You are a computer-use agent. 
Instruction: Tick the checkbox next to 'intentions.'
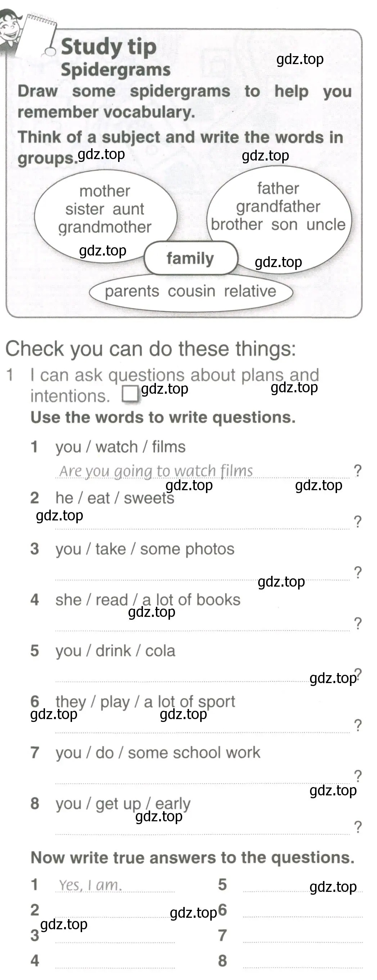point(130,394)
